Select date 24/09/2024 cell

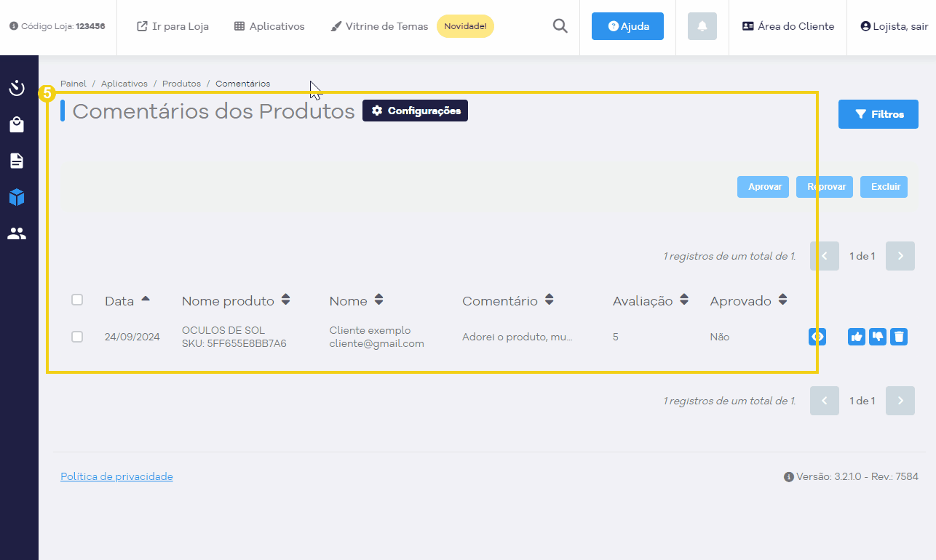(132, 337)
